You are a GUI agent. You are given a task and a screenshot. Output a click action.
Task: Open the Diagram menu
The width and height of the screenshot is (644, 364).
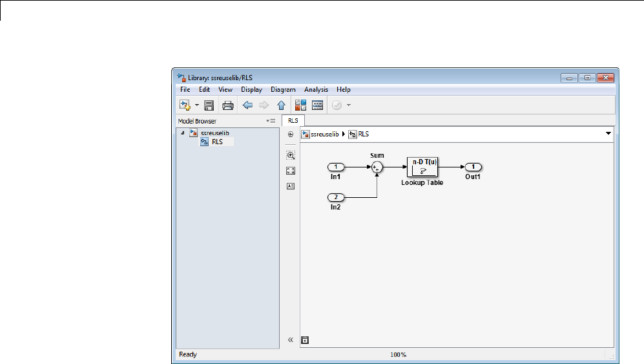click(x=283, y=90)
